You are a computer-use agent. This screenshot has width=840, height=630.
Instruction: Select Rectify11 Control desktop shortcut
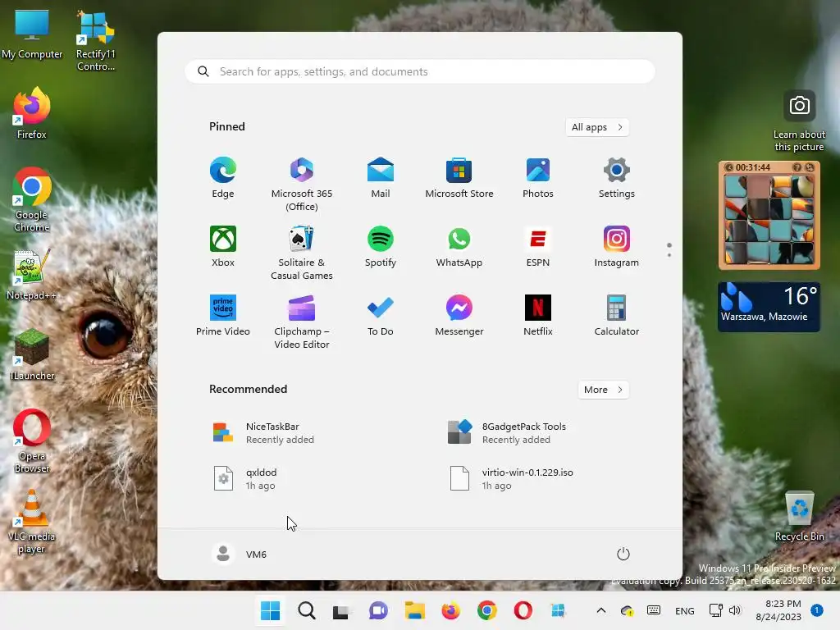tap(95, 41)
